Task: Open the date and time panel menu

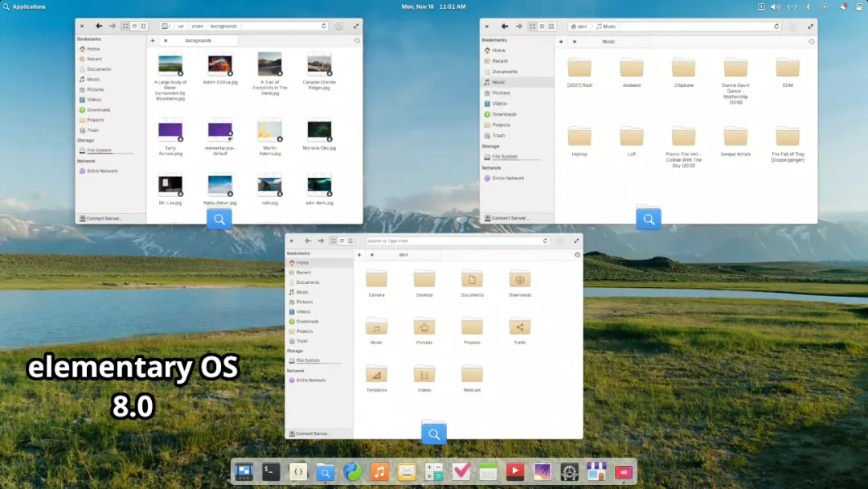Action: tap(433, 6)
